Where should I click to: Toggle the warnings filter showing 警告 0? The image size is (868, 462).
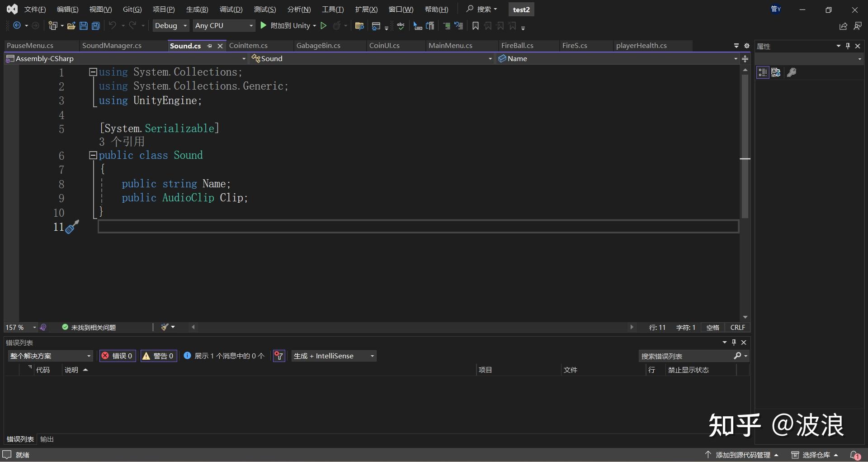(159, 356)
